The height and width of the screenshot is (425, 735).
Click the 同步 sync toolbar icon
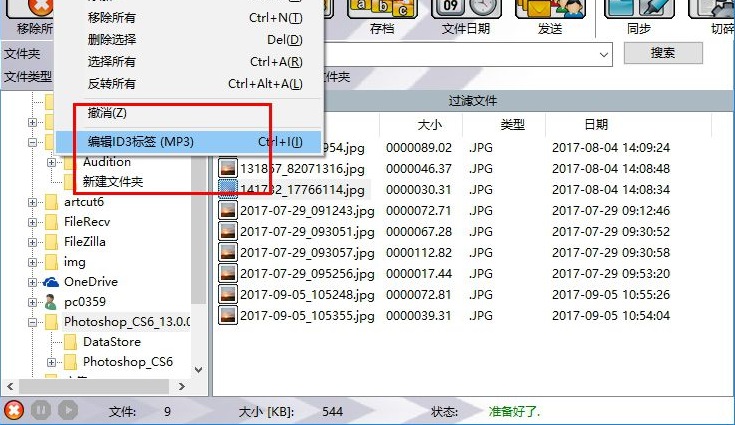click(639, 9)
